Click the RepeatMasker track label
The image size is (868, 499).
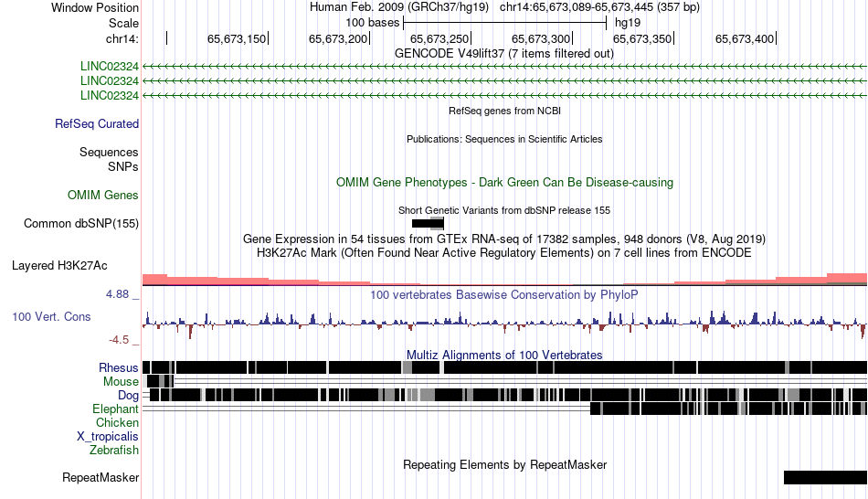pos(101,477)
